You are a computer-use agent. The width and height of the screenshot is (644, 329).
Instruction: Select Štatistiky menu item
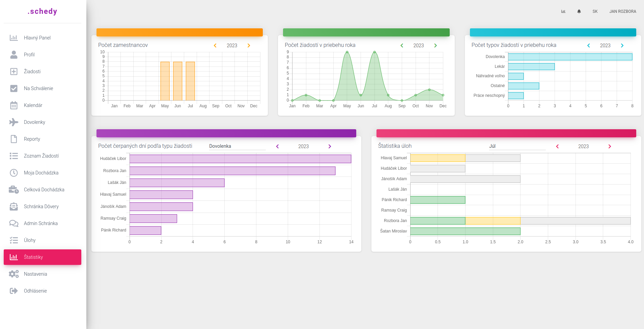click(43, 257)
